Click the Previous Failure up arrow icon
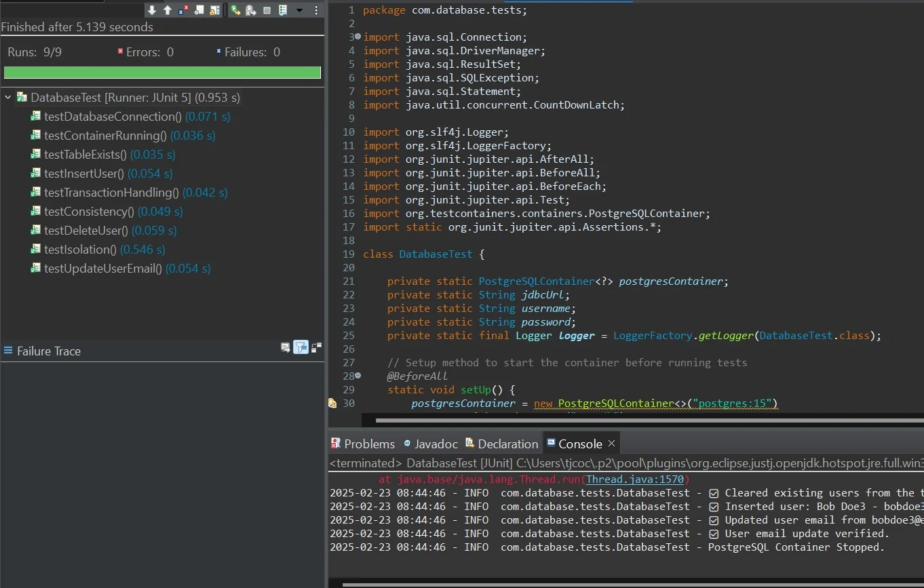 [x=168, y=10]
